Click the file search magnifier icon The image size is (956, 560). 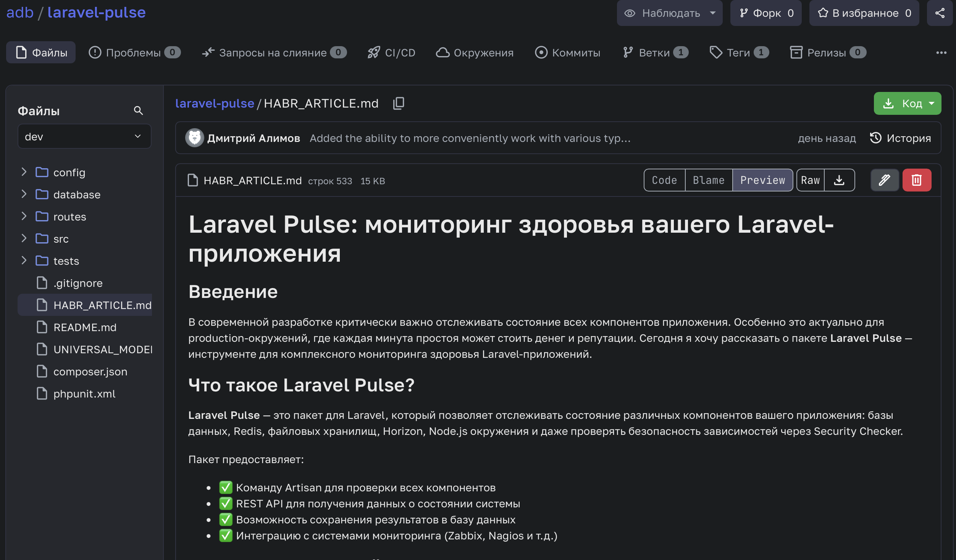click(x=138, y=111)
